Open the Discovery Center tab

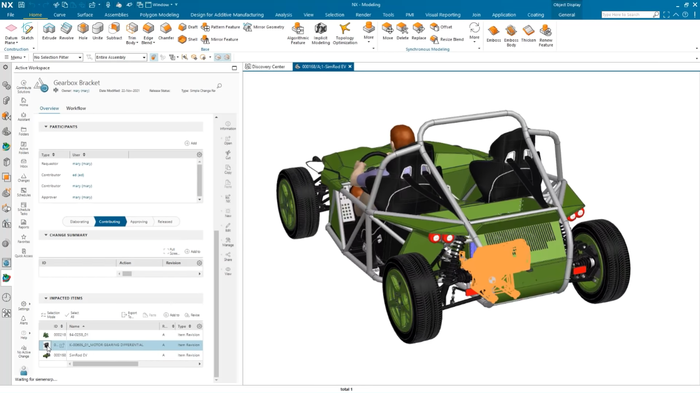[265, 67]
